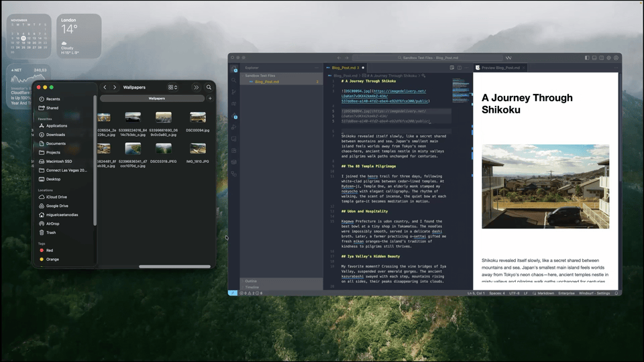Open more actions ellipsis in the preview tab group
Screen dimensions: 644x362
click(x=616, y=68)
